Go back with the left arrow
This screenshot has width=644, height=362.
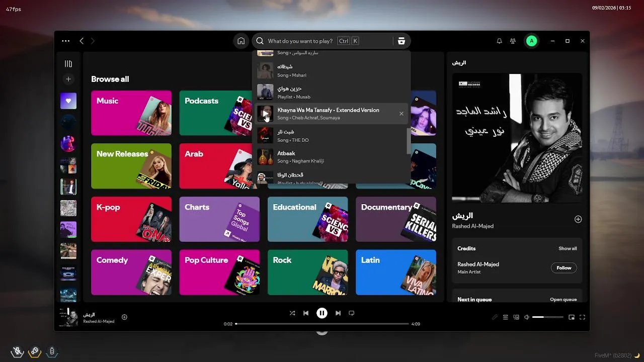(x=82, y=41)
